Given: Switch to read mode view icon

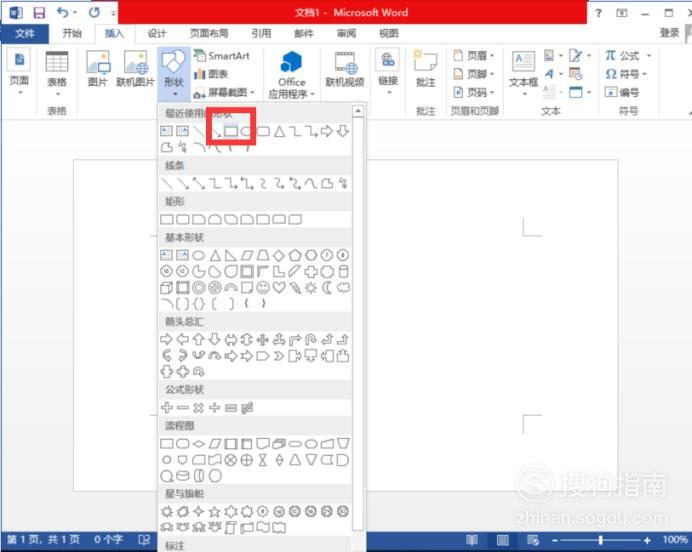Looking at the screenshot, I should pyautogui.click(x=471, y=540).
